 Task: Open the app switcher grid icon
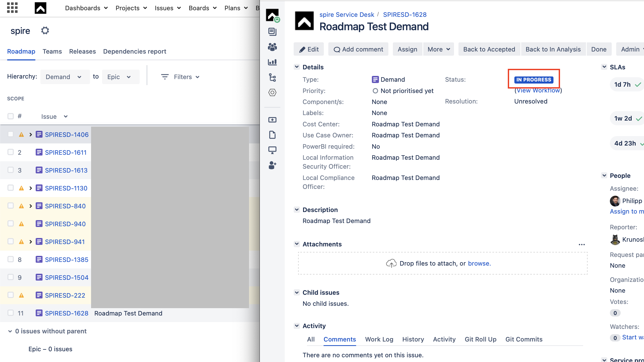(12, 8)
